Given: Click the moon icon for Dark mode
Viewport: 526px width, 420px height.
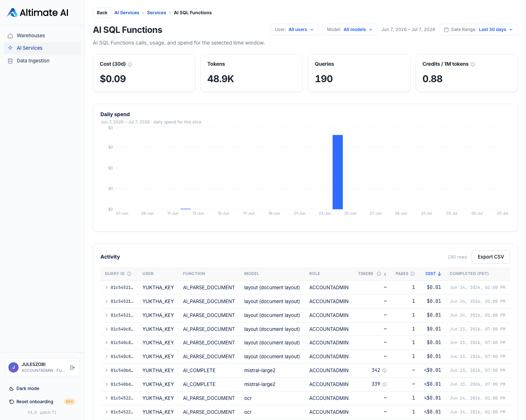Looking at the screenshot, I should (12, 389).
